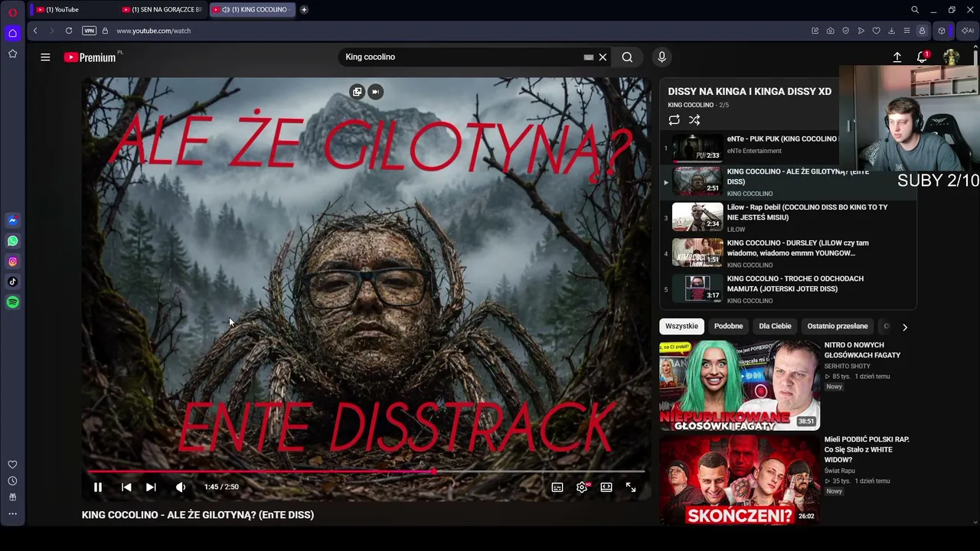Open the sidebar three-dot more options
The height and width of the screenshot is (551, 980).
click(12, 514)
